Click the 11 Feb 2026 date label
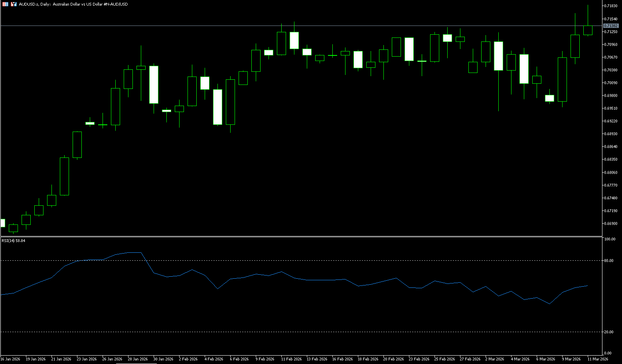The image size is (622, 364). coord(291,359)
